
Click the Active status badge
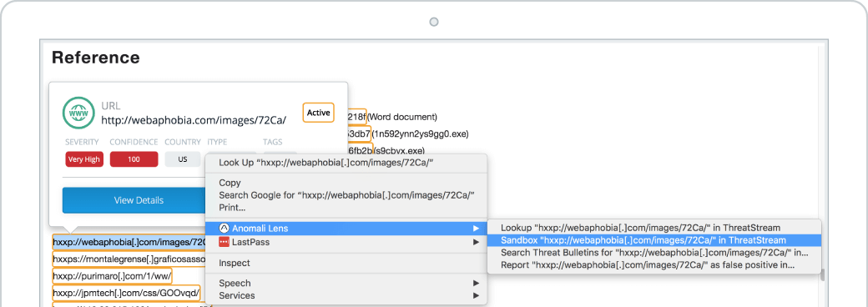coord(318,113)
